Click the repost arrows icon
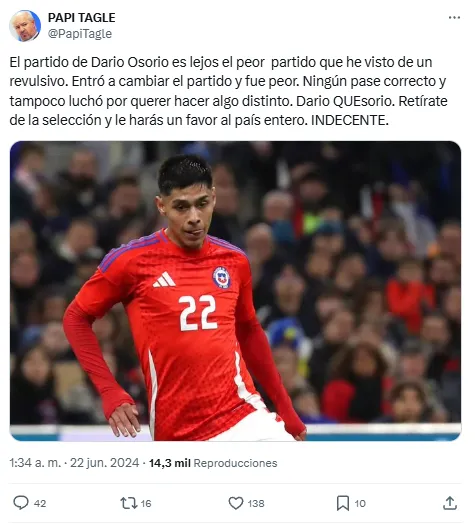This screenshot has height=530, width=475. 129,503
